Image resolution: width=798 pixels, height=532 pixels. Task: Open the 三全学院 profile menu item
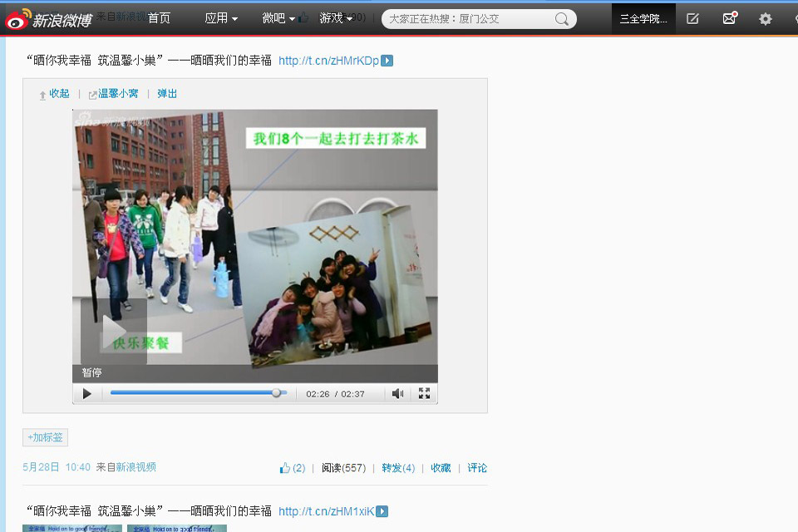point(643,18)
